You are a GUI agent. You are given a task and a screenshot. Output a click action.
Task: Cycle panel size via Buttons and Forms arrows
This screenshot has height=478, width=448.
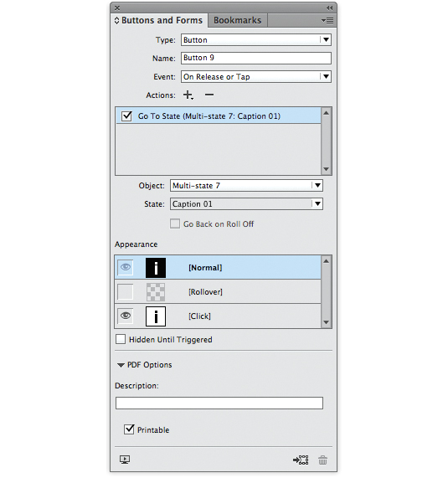pyautogui.click(x=116, y=20)
